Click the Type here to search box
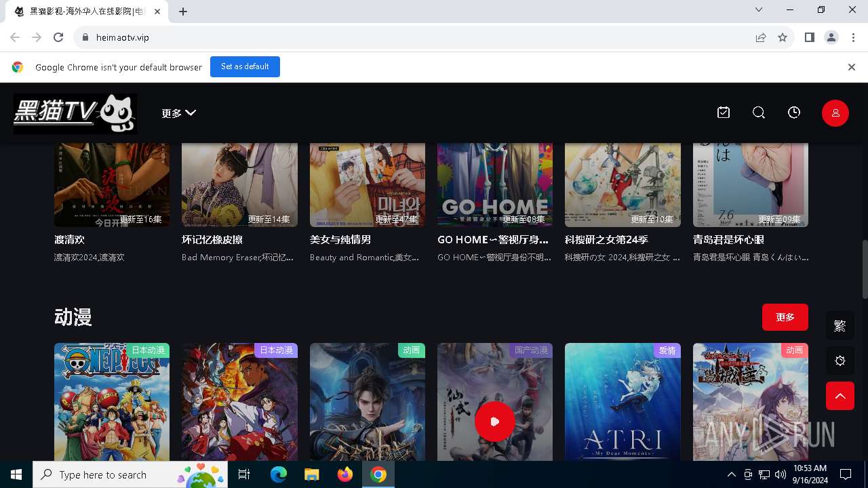The width and height of the screenshot is (868, 488). pyautogui.click(x=130, y=474)
